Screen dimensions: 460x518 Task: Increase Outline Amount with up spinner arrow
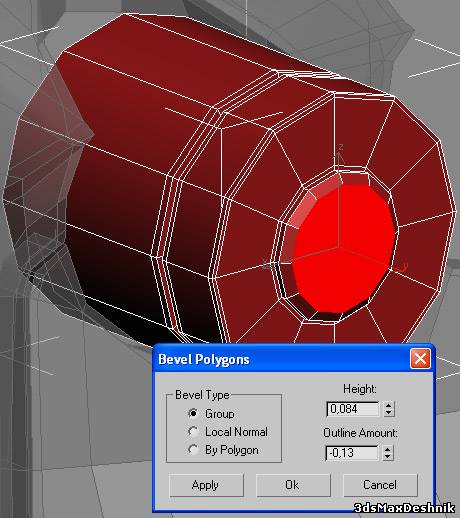tap(388, 449)
